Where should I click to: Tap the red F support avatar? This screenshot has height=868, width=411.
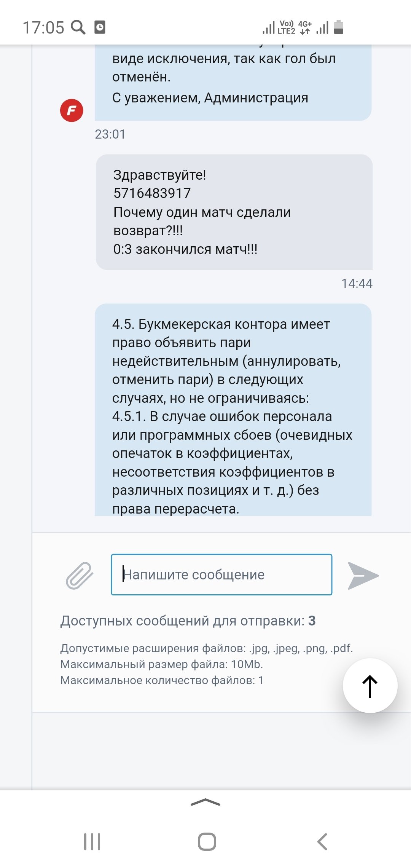tap(72, 110)
